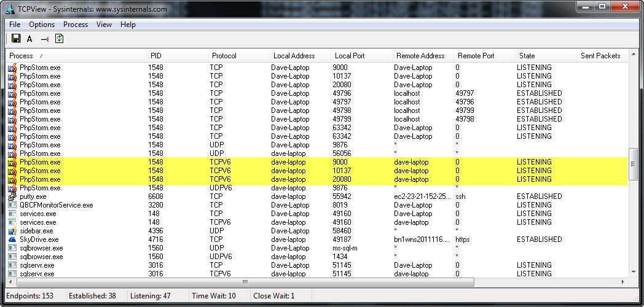Sort by the Process column header
The image size is (644, 307).
click(x=76, y=56)
